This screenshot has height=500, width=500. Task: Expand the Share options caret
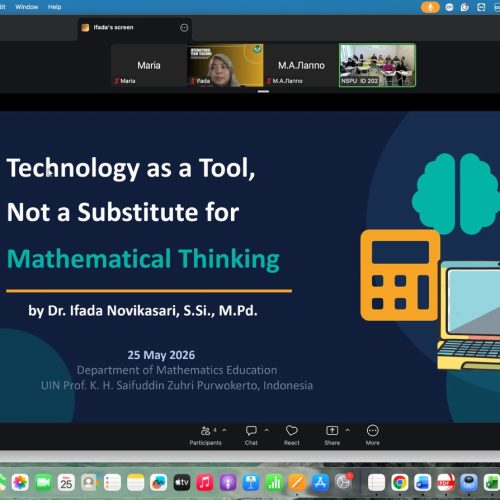pos(347,430)
